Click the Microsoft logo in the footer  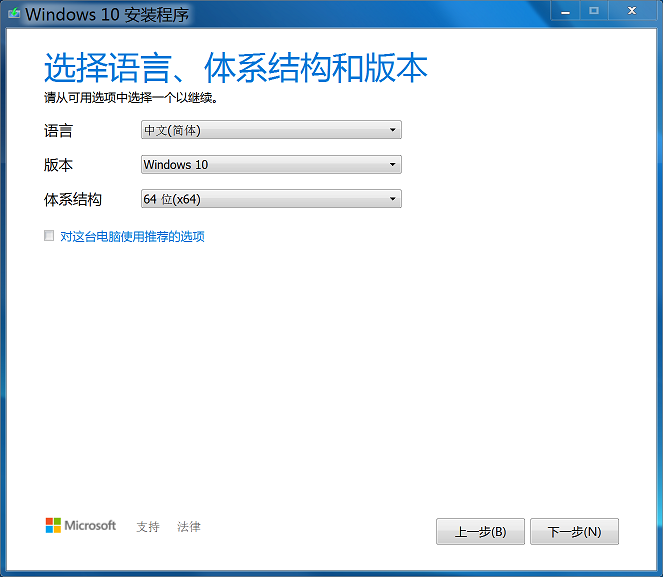pos(81,525)
